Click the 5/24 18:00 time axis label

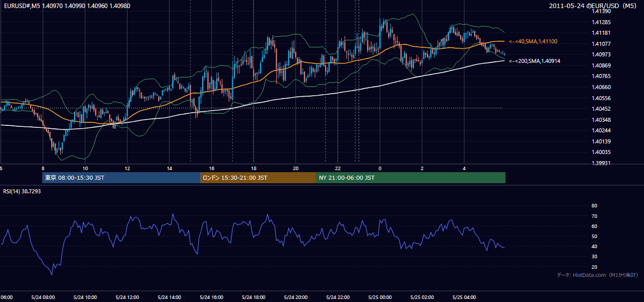253,297
